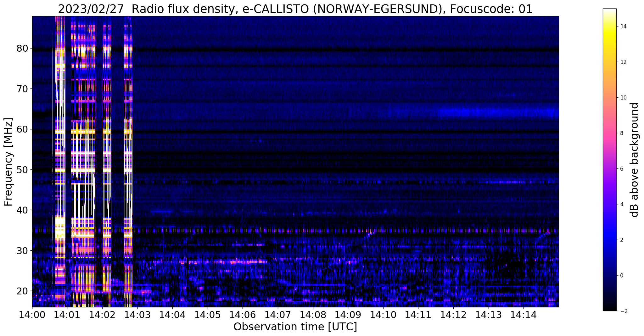The image size is (644, 336).
Task: Click the 30 MHz frequency tick label
Action: (x=22, y=251)
